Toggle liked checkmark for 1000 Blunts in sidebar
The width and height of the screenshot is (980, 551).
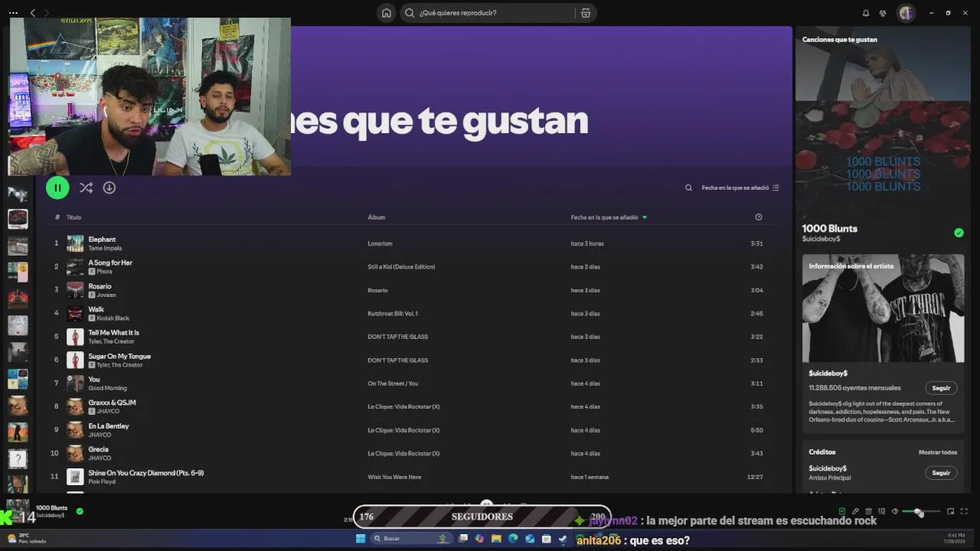(959, 233)
